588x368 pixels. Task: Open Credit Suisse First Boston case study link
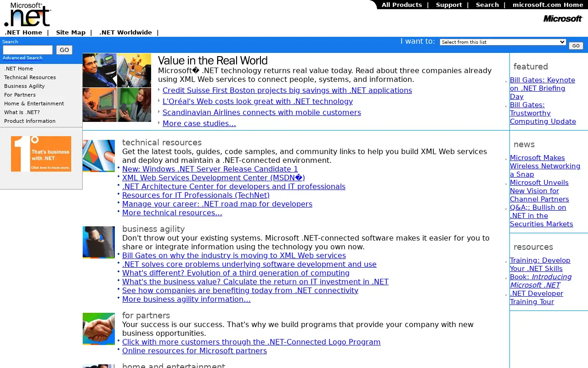287,90
